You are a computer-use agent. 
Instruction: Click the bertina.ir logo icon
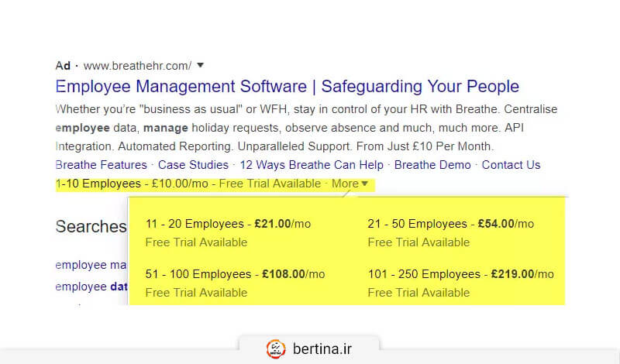click(x=275, y=349)
